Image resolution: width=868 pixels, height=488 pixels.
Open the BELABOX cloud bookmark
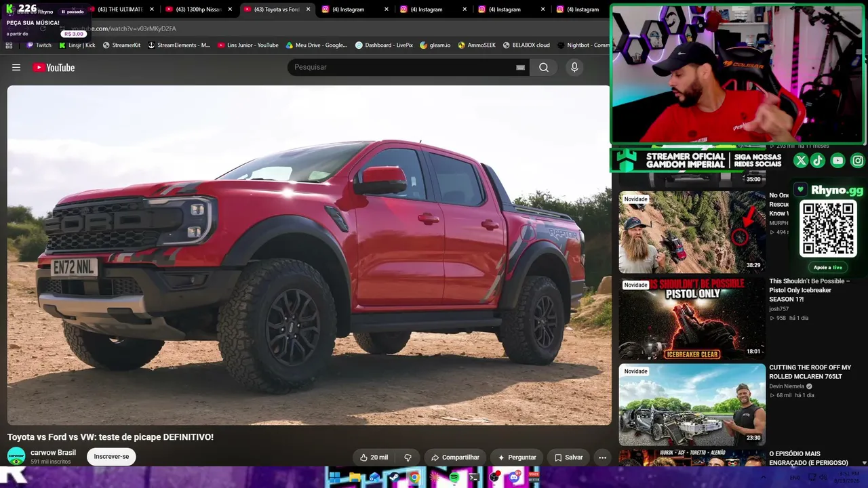point(526,45)
